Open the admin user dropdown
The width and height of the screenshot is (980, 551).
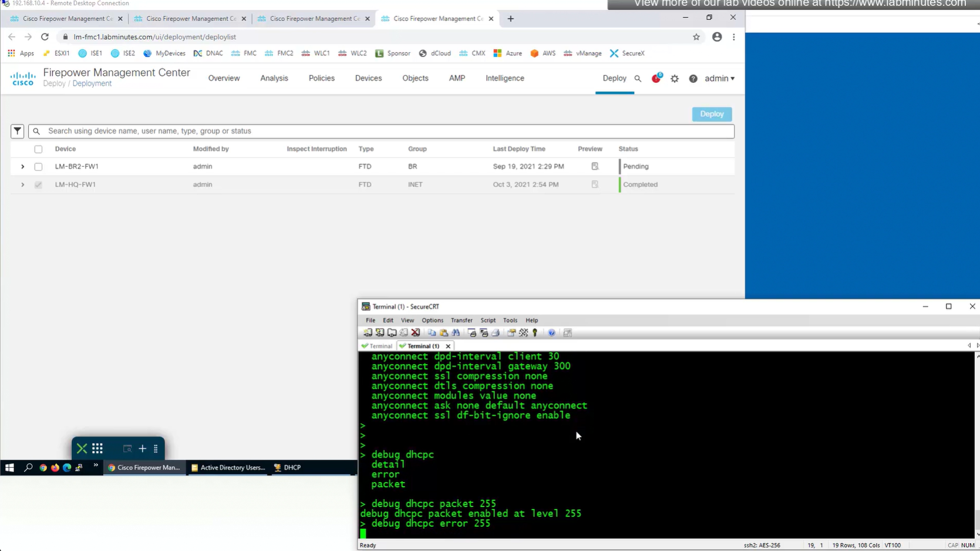point(719,78)
